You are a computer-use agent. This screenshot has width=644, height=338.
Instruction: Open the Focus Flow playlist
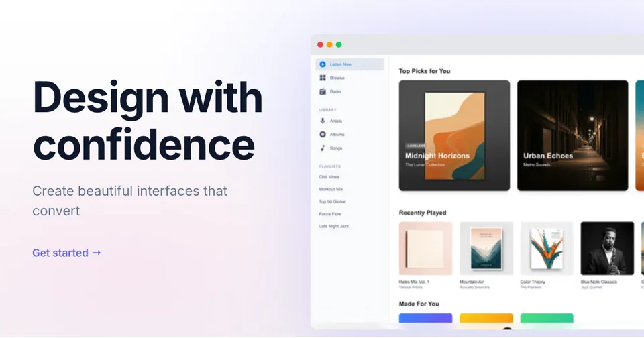(330, 214)
